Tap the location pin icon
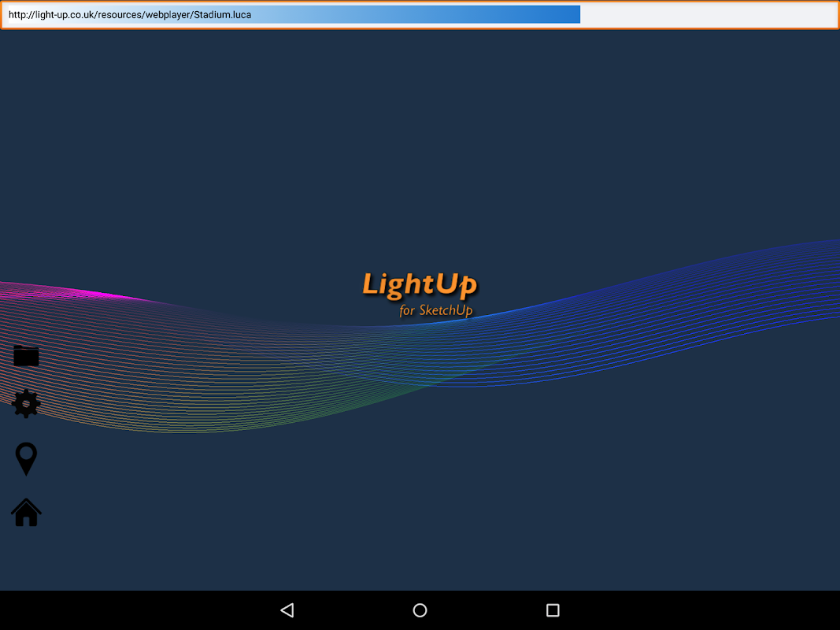The height and width of the screenshot is (630, 840). (x=26, y=459)
